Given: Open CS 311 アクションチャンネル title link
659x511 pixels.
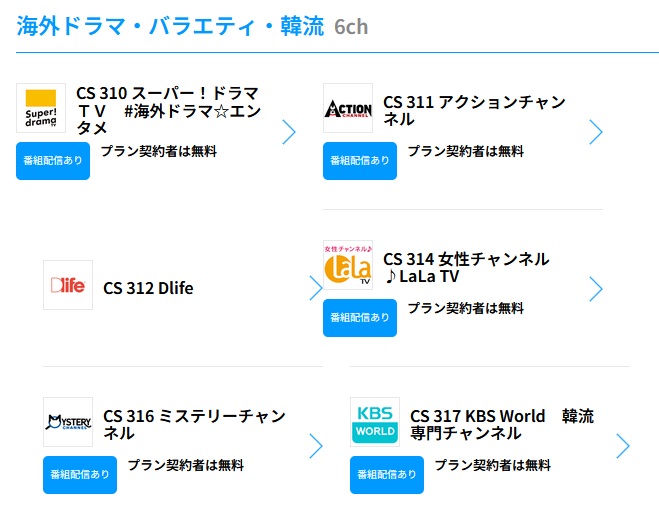Looking at the screenshot, I should (474, 111).
